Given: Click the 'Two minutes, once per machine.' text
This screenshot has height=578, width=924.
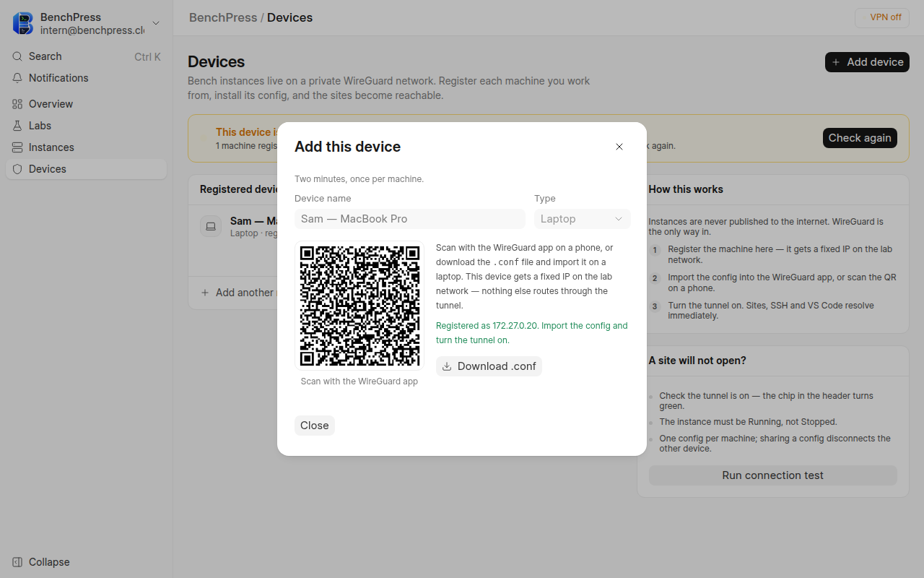Looking at the screenshot, I should [x=359, y=179].
